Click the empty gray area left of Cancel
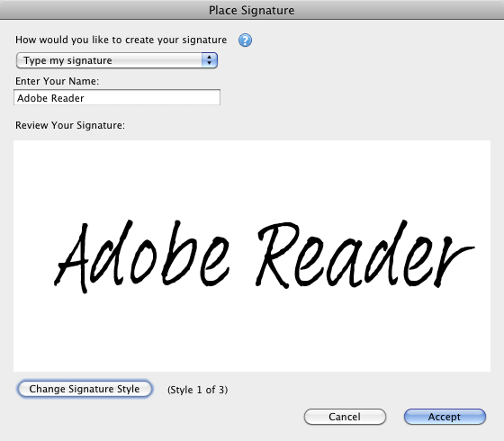Viewport: 504px width, 441px height. pos(161,418)
